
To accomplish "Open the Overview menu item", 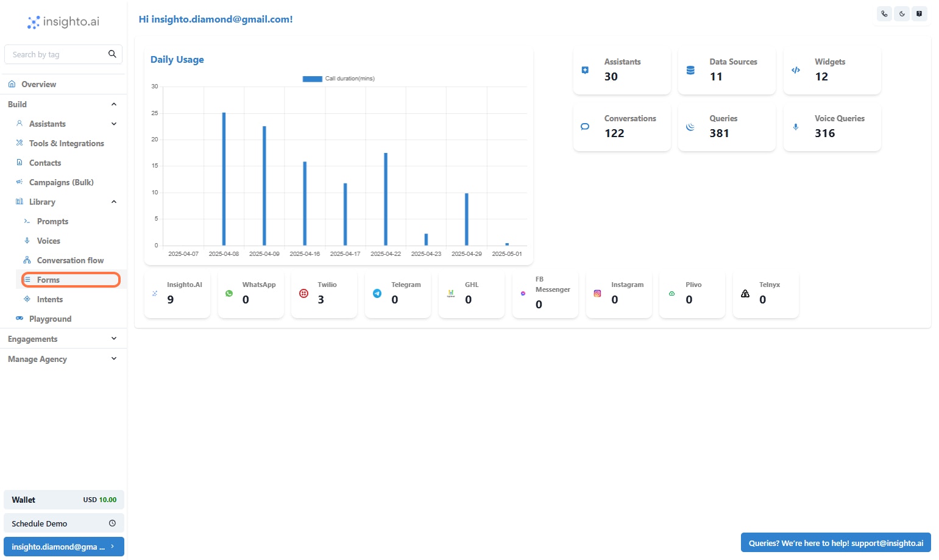I will pyautogui.click(x=63, y=84).
